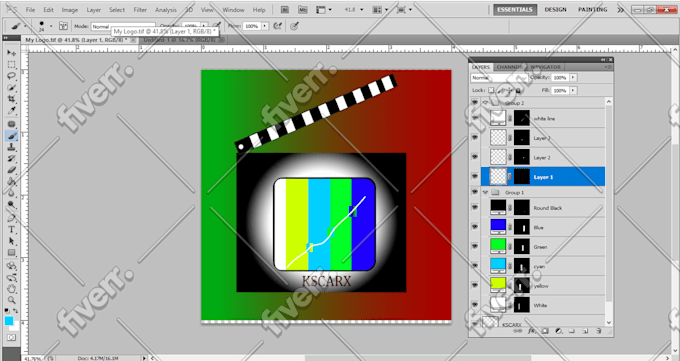Open the Window menu
Image resolution: width=680 pixels, height=361 pixels.
click(x=233, y=10)
